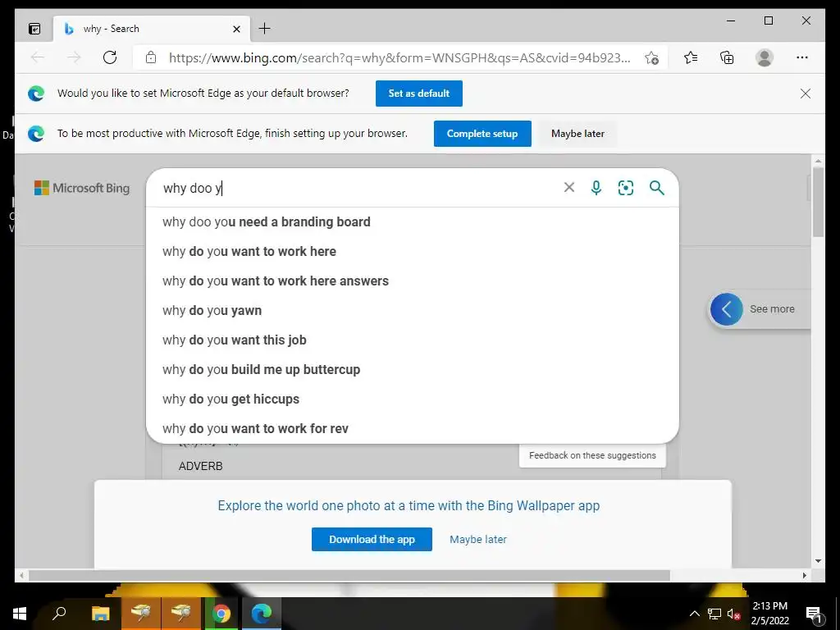Click the network status tray icon
840x630 pixels.
click(714, 614)
